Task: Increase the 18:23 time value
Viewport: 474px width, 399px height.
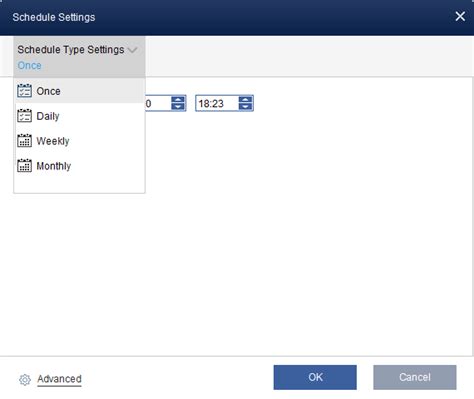Action: pyautogui.click(x=246, y=99)
